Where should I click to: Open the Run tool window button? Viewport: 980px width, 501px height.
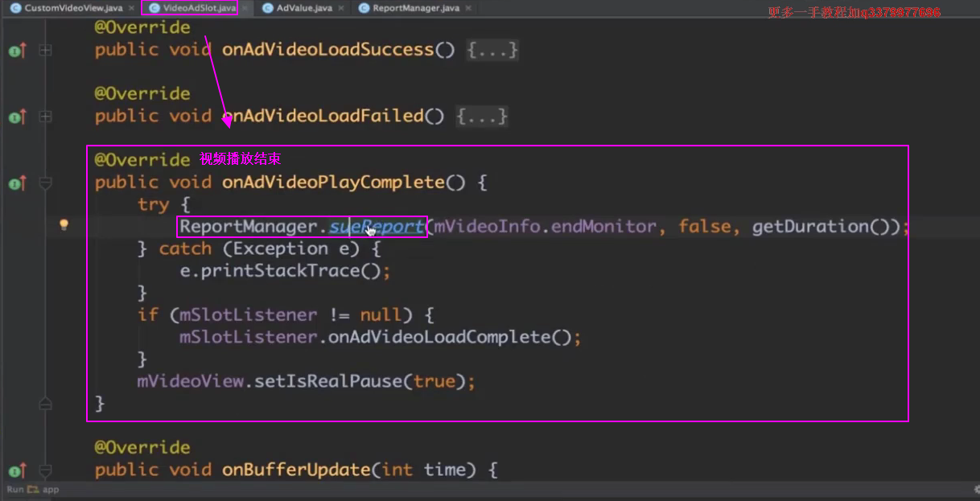[x=14, y=489]
